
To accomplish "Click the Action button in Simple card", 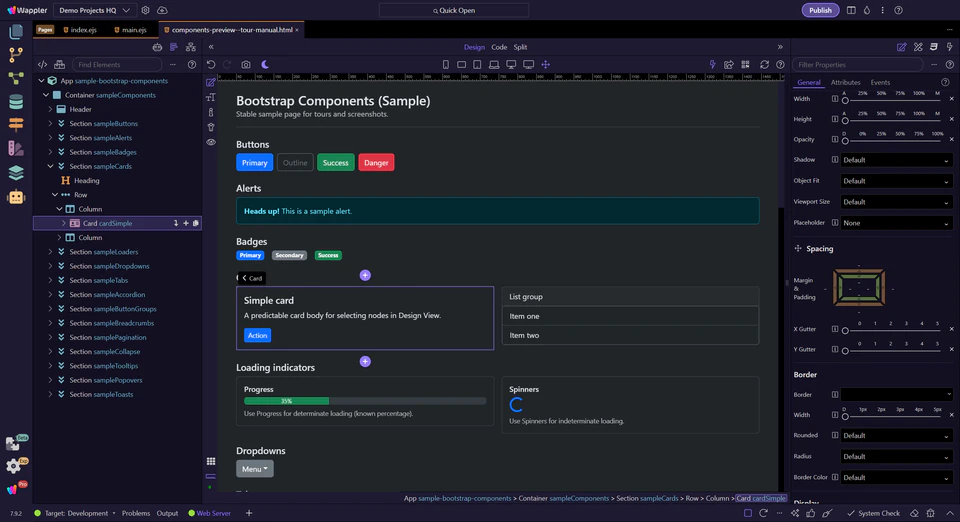I will click(257, 335).
